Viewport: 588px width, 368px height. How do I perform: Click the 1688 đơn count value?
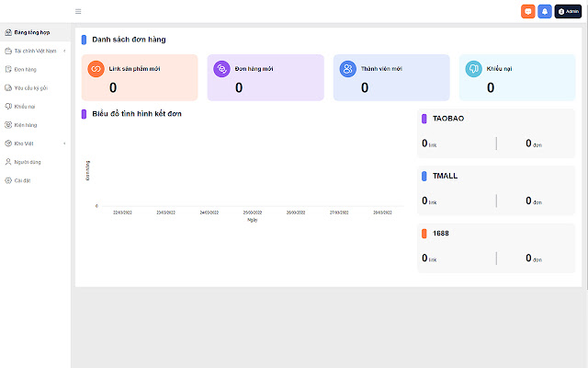pyautogui.click(x=528, y=258)
